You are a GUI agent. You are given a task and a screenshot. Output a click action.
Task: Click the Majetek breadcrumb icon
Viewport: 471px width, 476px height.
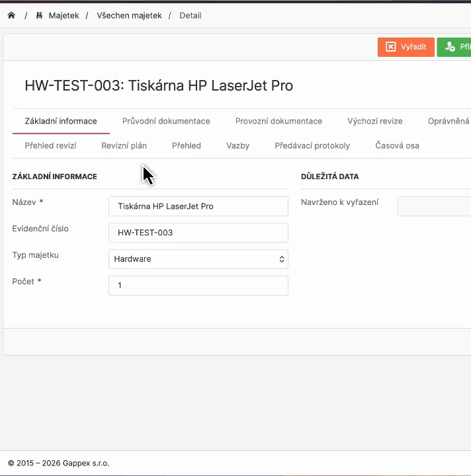[40, 15]
